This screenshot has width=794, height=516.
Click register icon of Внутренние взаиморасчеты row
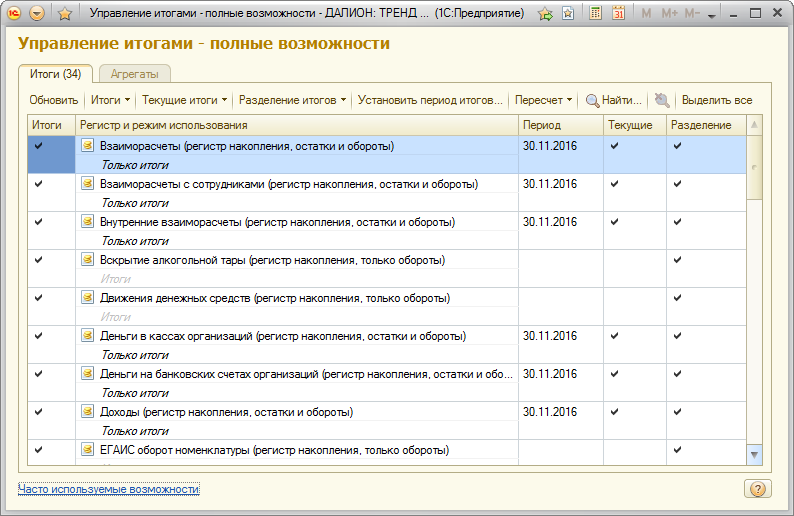point(88,221)
